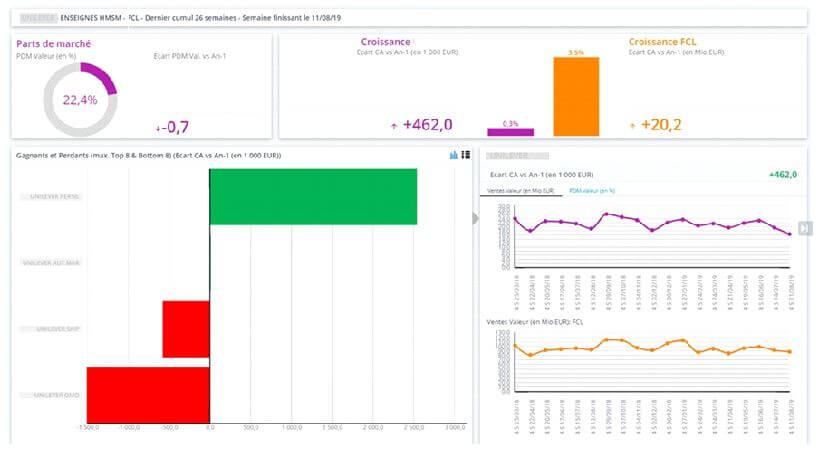Click the orange +20,2 FCL growth value
824x462 pixels.
coord(661,125)
